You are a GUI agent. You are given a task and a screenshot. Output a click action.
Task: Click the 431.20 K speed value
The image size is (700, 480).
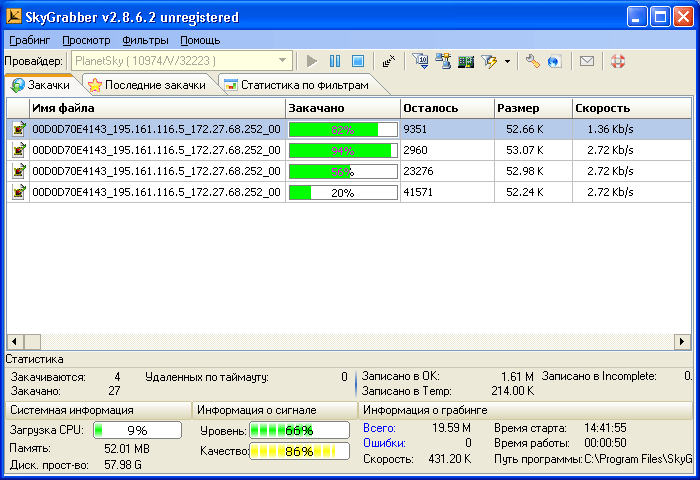(x=450, y=459)
